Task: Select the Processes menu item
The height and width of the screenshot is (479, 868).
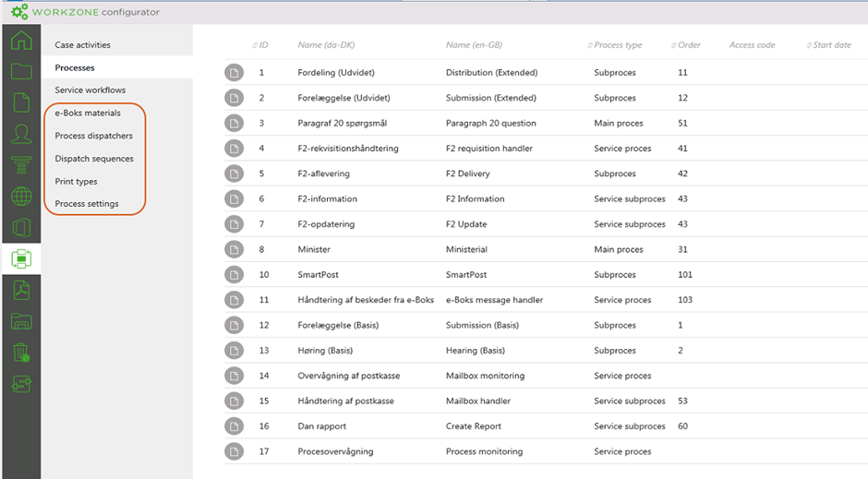Action: 75,67
